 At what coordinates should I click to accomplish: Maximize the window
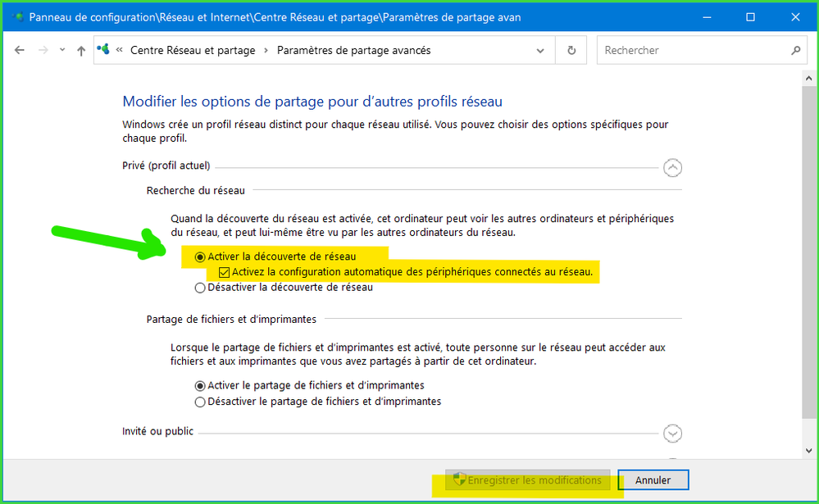(749, 17)
